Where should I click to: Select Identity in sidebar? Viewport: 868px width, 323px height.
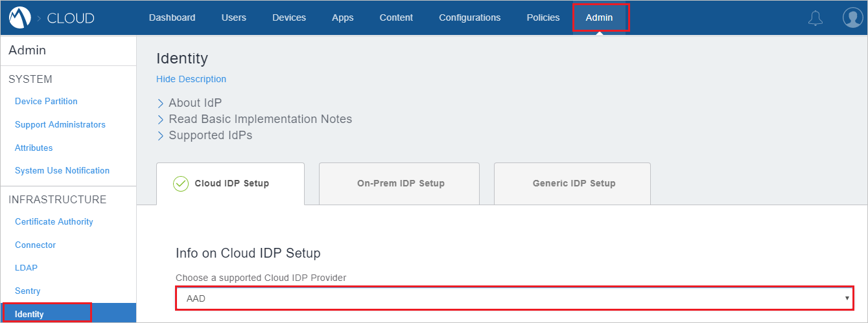[x=68, y=313]
